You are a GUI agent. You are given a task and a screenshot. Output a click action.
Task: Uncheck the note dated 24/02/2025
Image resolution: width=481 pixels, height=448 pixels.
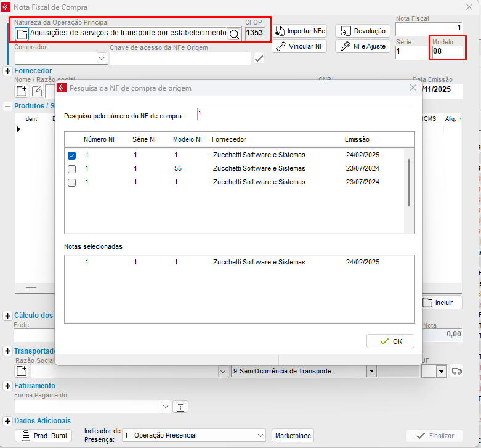click(x=72, y=155)
